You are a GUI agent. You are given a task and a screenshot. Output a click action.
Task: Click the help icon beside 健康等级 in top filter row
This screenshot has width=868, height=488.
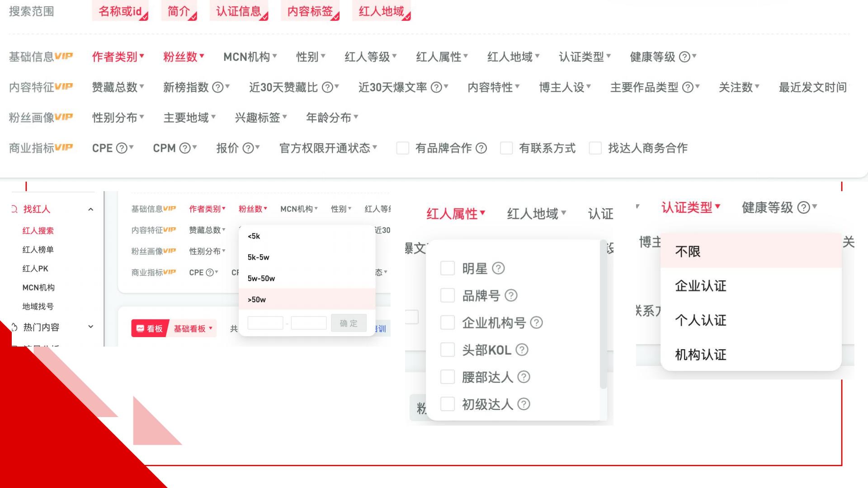pyautogui.click(x=684, y=57)
